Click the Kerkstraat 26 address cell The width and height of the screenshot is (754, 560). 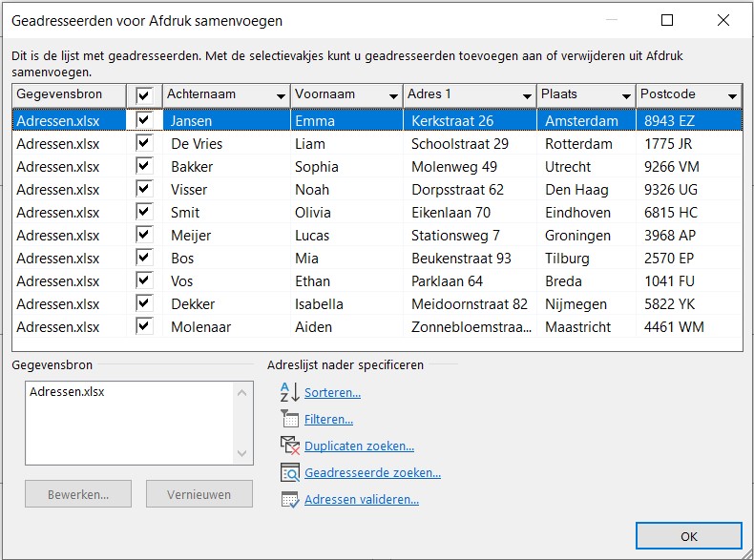click(x=470, y=120)
